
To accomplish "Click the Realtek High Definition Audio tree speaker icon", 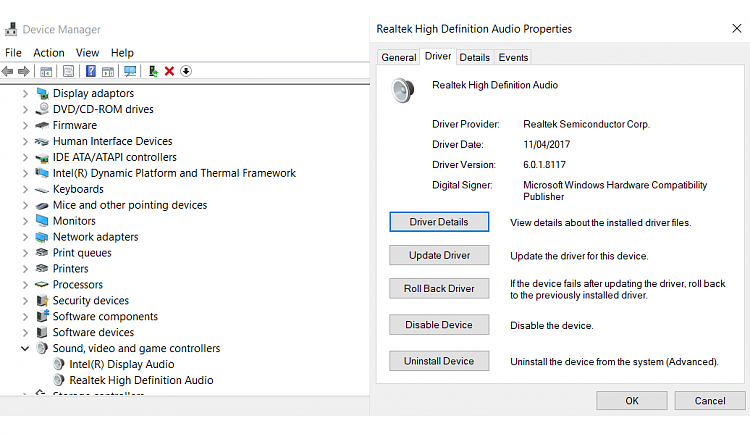I will (59, 380).
